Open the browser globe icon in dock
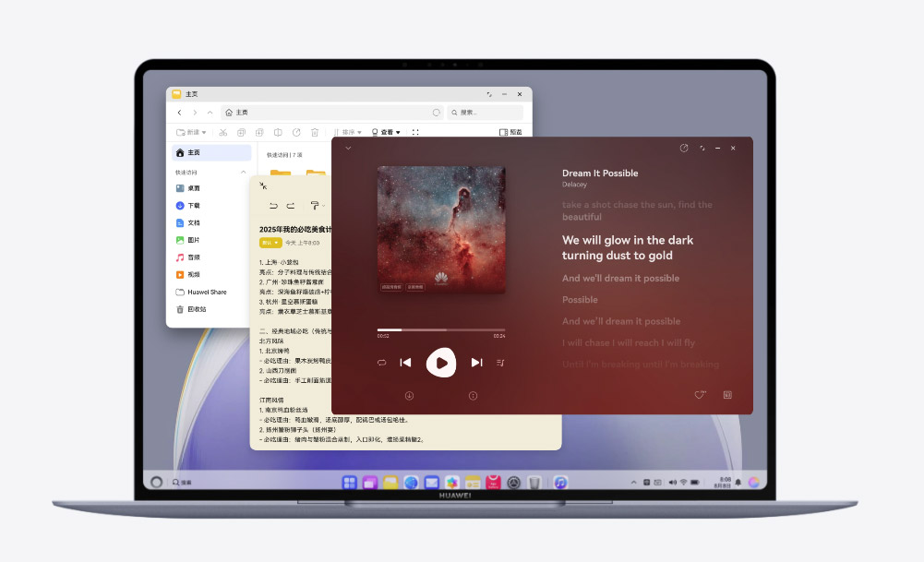This screenshot has height=562, width=924. [411, 483]
